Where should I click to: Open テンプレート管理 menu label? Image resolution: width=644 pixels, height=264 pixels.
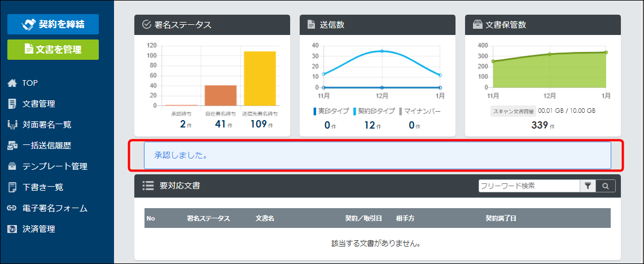point(55,166)
